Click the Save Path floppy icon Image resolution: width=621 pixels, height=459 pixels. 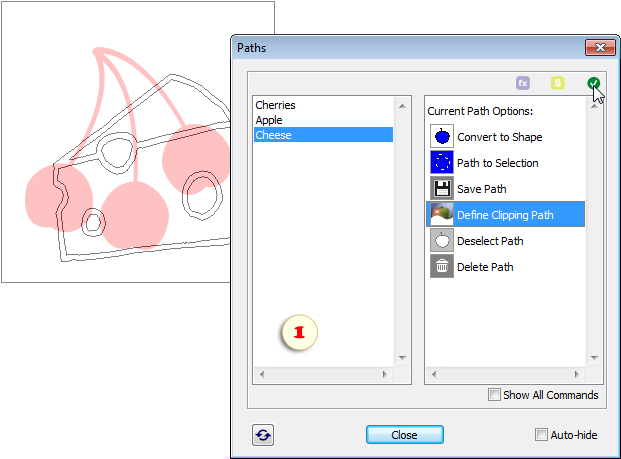(442, 189)
